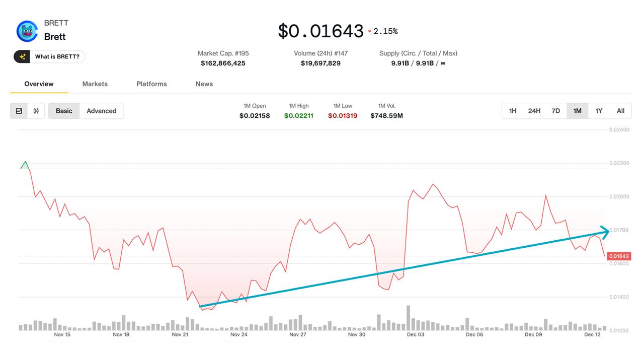644x351 pixels.
Task: Toggle the Advanced chart mode
Action: pos(102,111)
